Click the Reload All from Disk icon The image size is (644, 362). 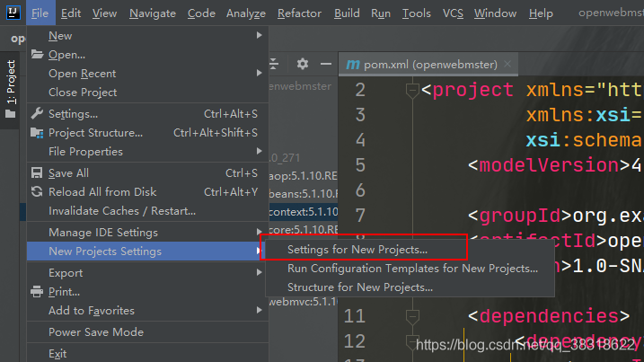(x=37, y=191)
